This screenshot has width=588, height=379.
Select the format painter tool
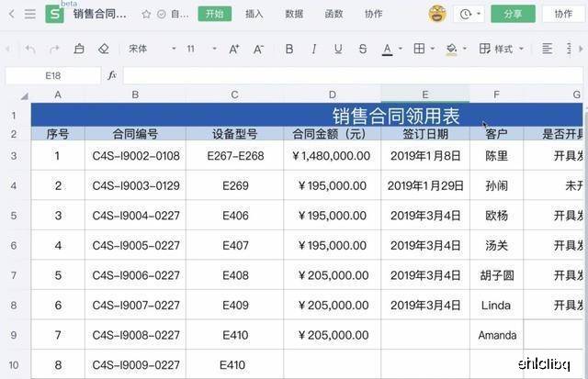79,49
